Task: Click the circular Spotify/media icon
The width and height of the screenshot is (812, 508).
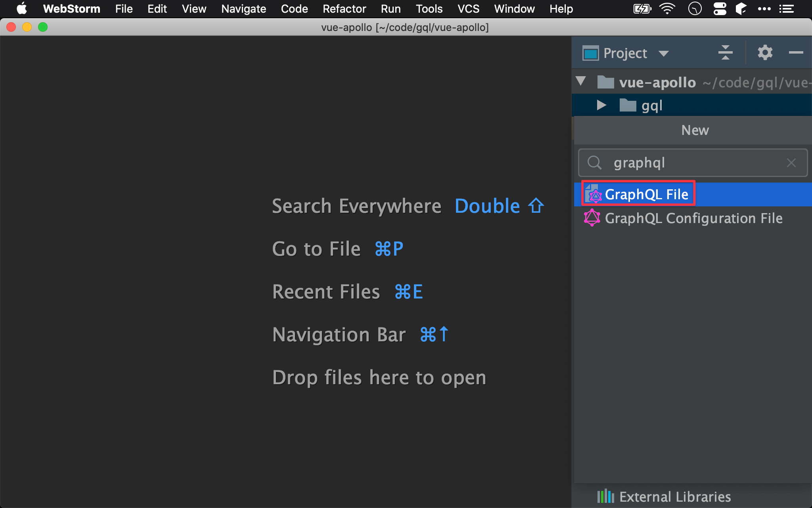Action: (x=695, y=9)
